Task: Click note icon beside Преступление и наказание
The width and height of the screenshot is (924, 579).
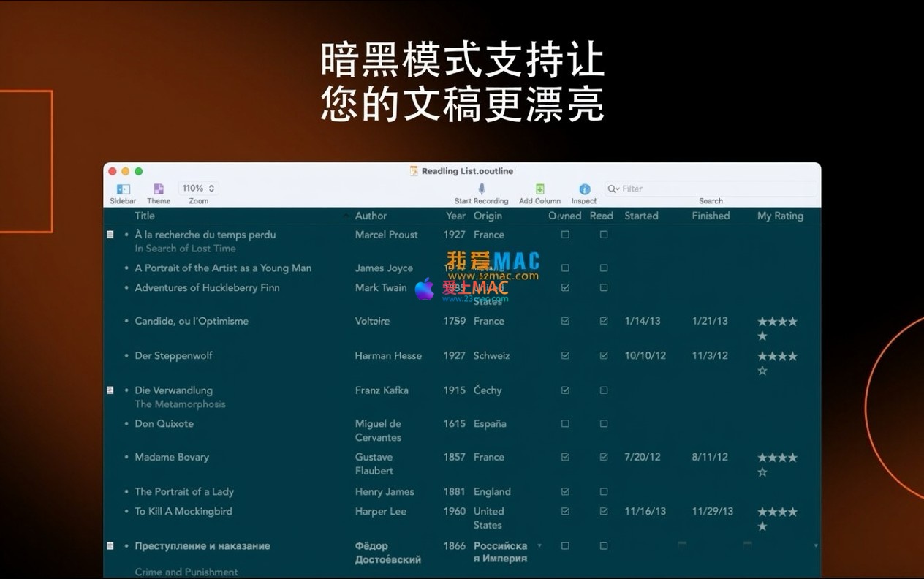Action: (110, 546)
